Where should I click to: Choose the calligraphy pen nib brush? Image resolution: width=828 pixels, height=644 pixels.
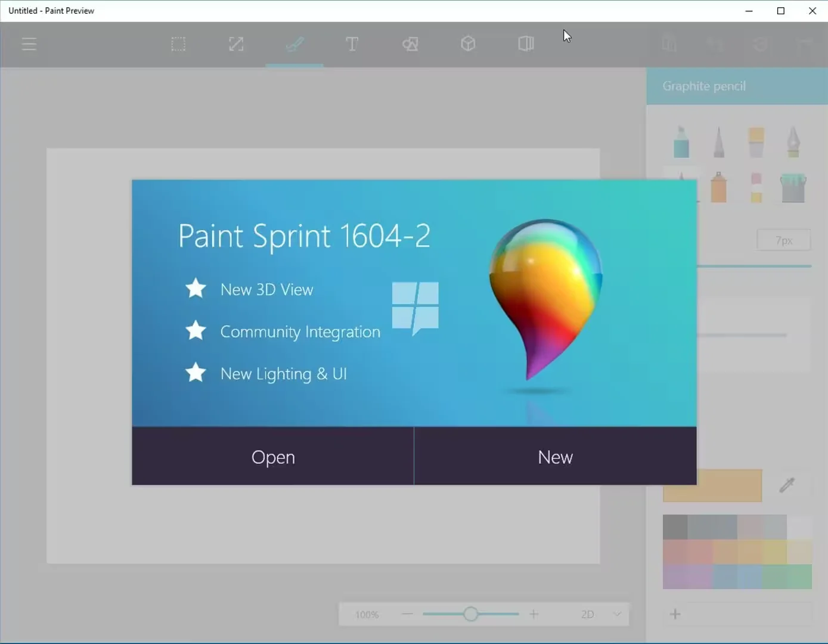coord(793,142)
